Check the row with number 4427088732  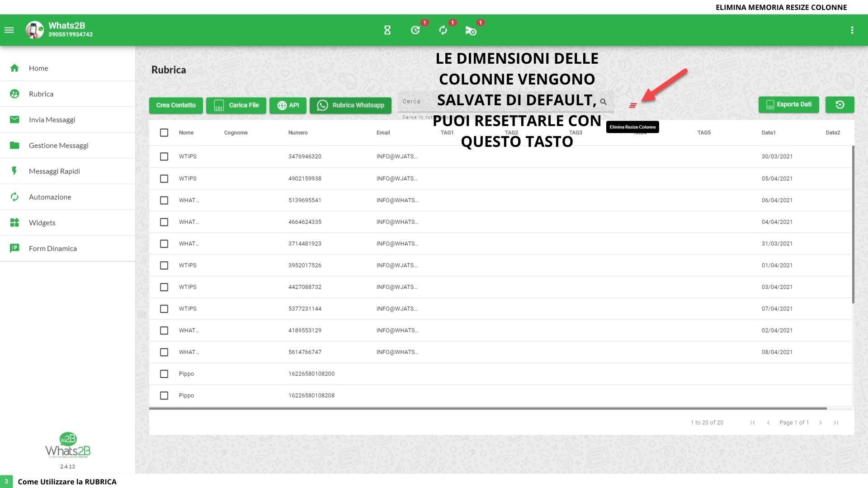pos(164,287)
